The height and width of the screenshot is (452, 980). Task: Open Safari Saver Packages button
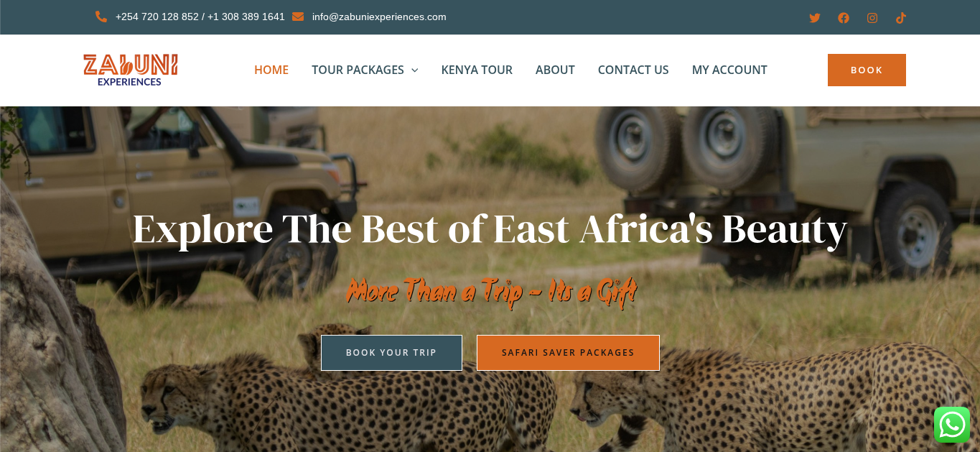[568, 353]
